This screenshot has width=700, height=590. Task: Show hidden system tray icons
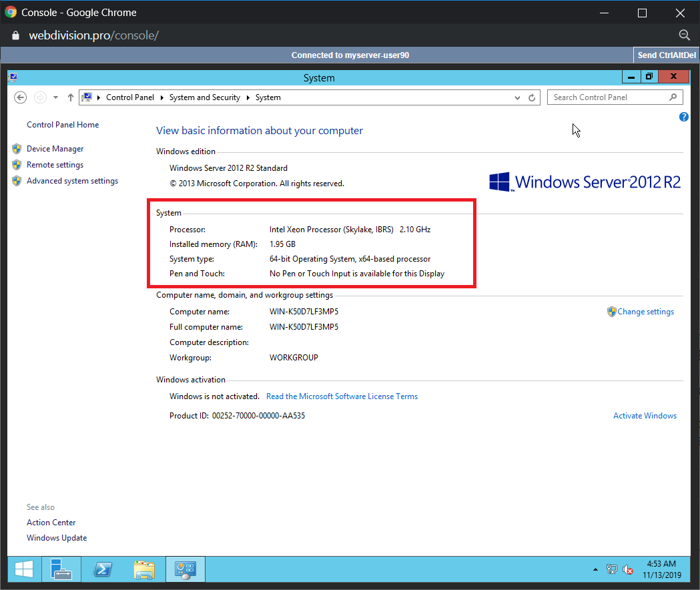[595, 569]
